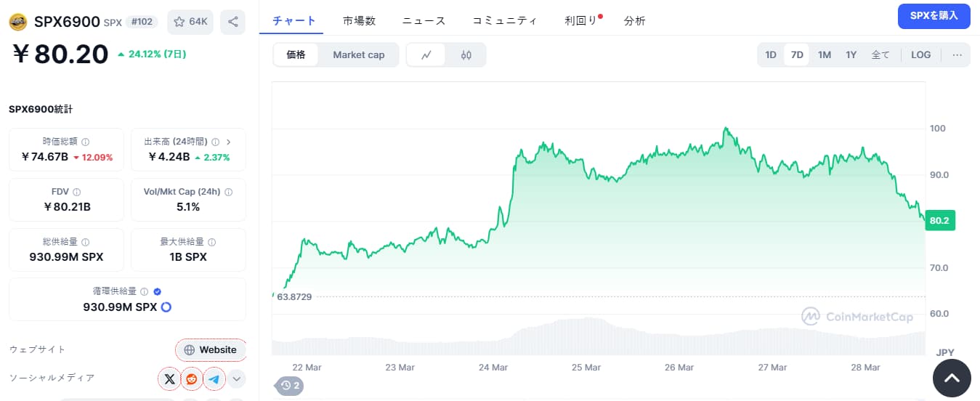Image resolution: width=980 pixels, height=401 pixels.
Task: Open the chart's three-dot more options
Action: (957, 55)
